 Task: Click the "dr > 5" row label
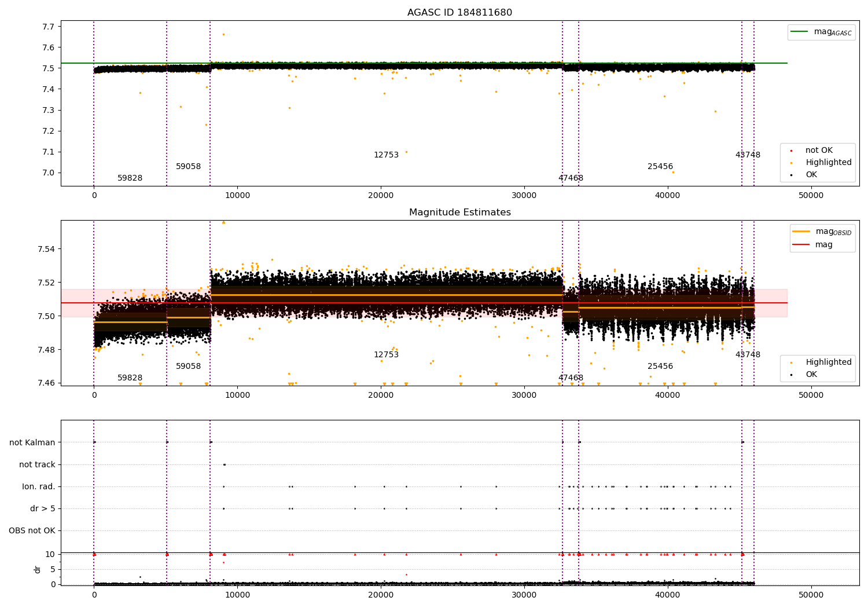coord(43,509)
